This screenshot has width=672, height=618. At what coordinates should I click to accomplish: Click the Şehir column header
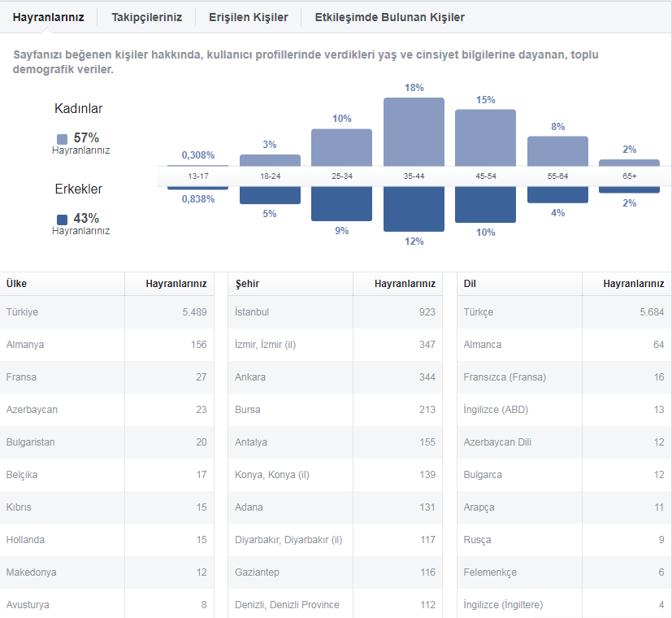pyautogui.click(x=247, y=284)
